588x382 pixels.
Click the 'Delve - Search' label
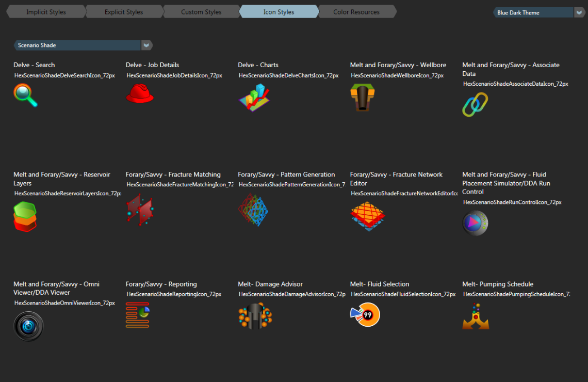click(x=34, y=65)
